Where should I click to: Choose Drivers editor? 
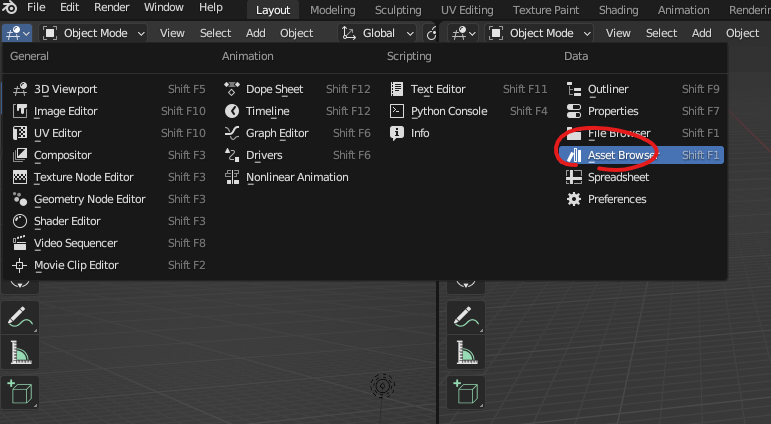point(297,155)
